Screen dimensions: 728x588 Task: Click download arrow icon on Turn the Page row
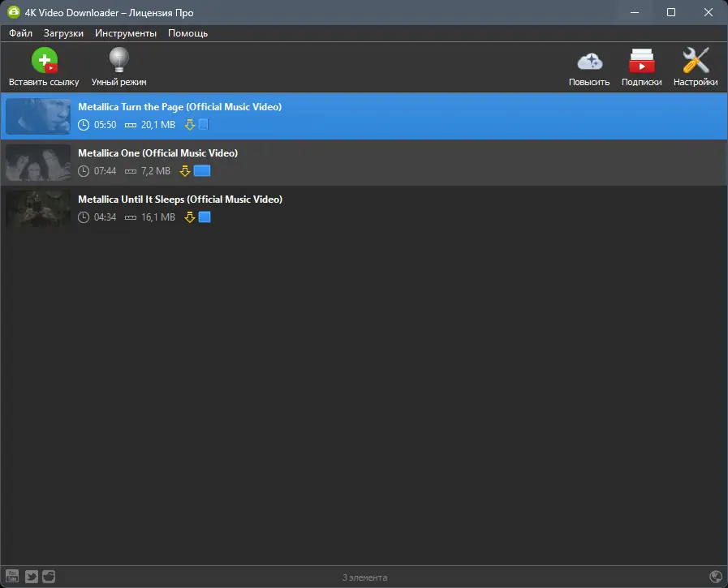189,124
